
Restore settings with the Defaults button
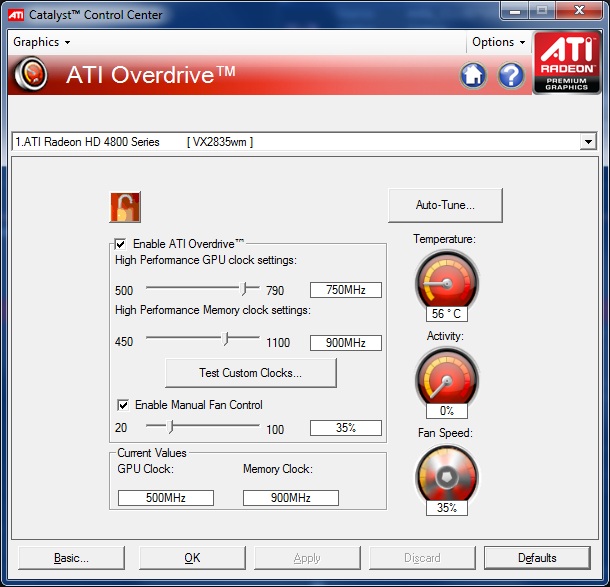(537, 558)
